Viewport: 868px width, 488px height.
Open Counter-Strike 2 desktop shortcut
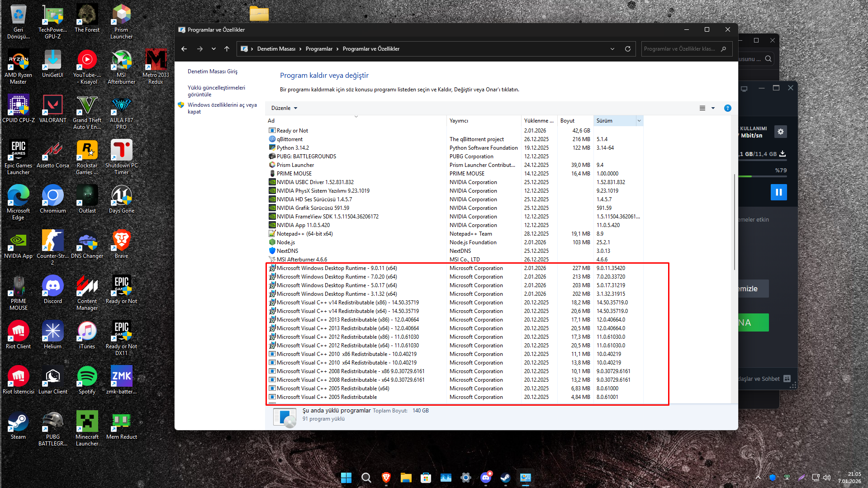[x=53, y=247]
